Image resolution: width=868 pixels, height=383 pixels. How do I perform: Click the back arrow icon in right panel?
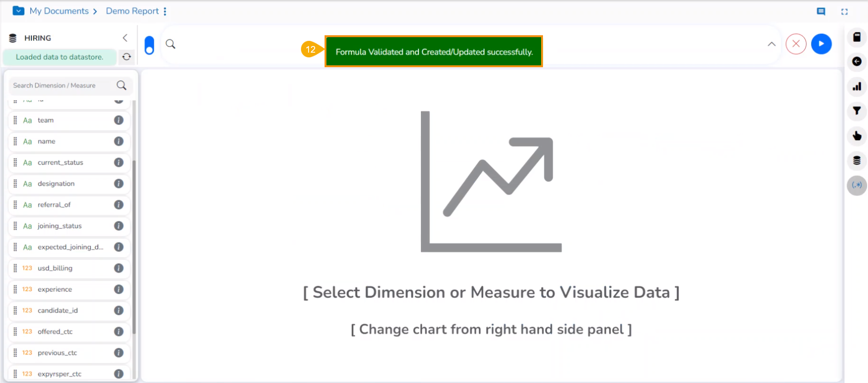(x=857, y=62)
